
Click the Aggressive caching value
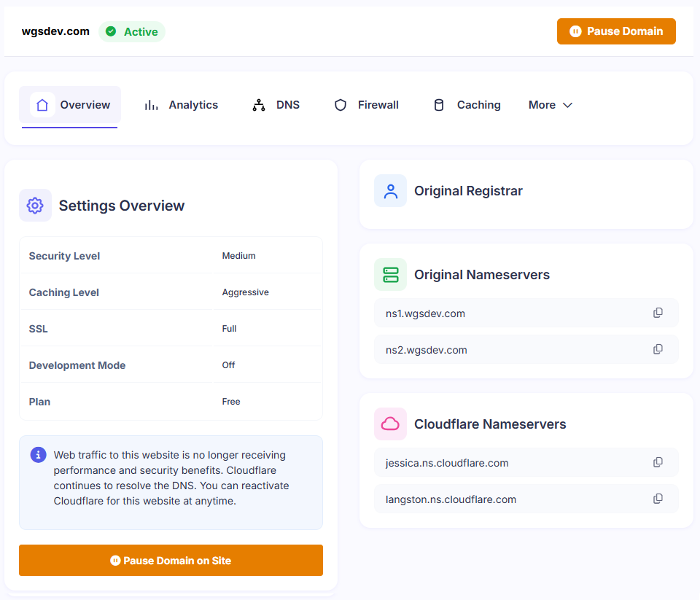coord(246,292)
